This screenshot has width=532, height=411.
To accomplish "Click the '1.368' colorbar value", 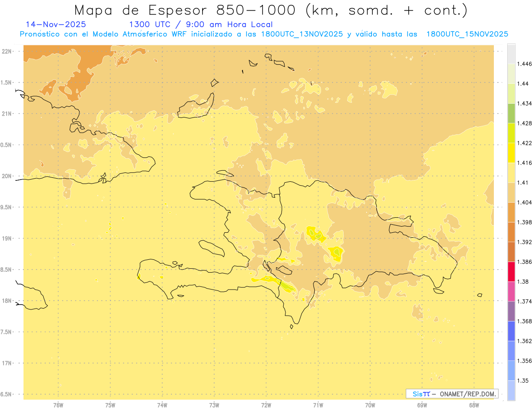I will [525, 321].
